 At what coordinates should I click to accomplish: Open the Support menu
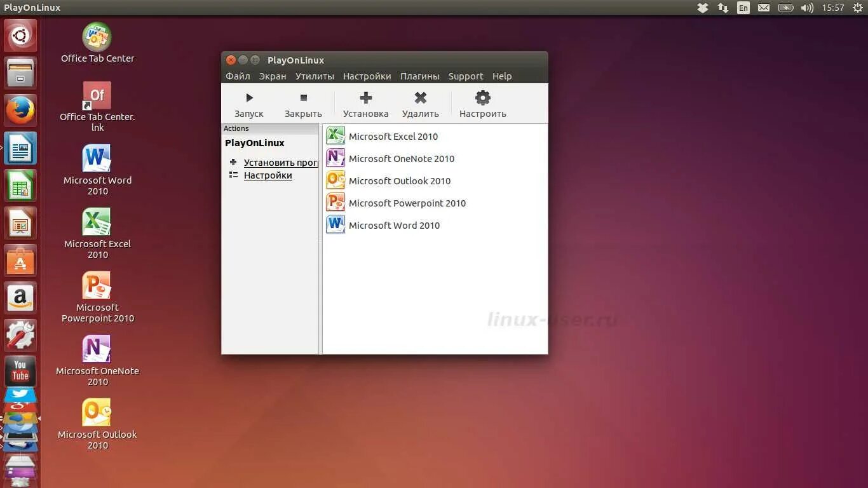(466, 76)
